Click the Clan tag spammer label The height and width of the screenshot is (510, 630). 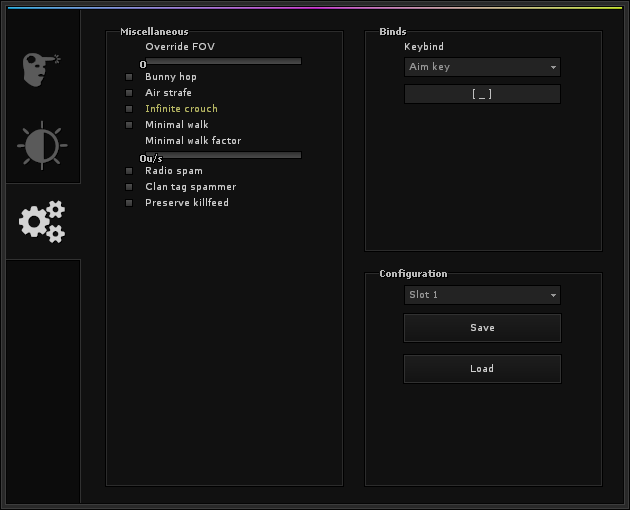[190, 187]
